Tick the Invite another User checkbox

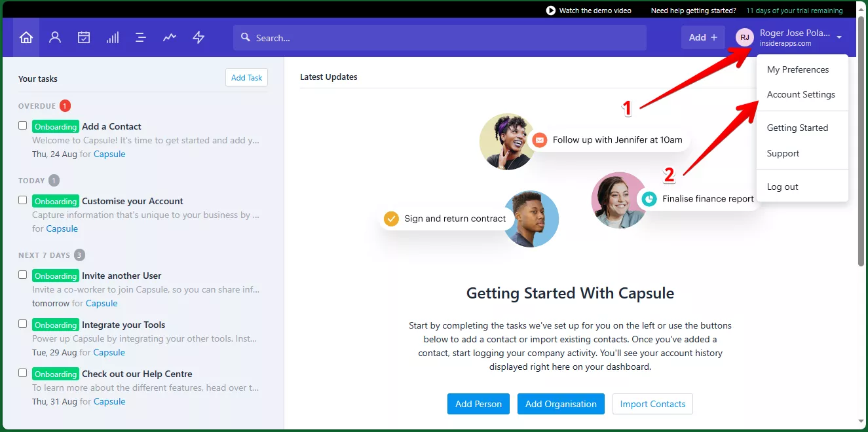tap(23, 275)
